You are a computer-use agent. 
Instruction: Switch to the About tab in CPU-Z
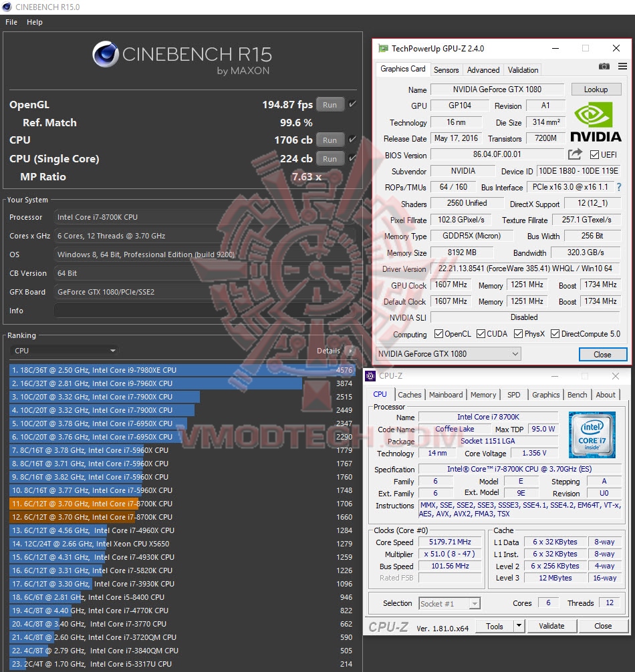[x=606, y=395]
